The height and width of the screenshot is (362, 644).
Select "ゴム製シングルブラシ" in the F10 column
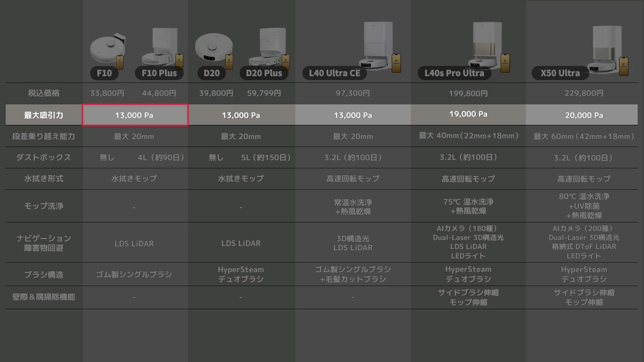pos(134,275)
